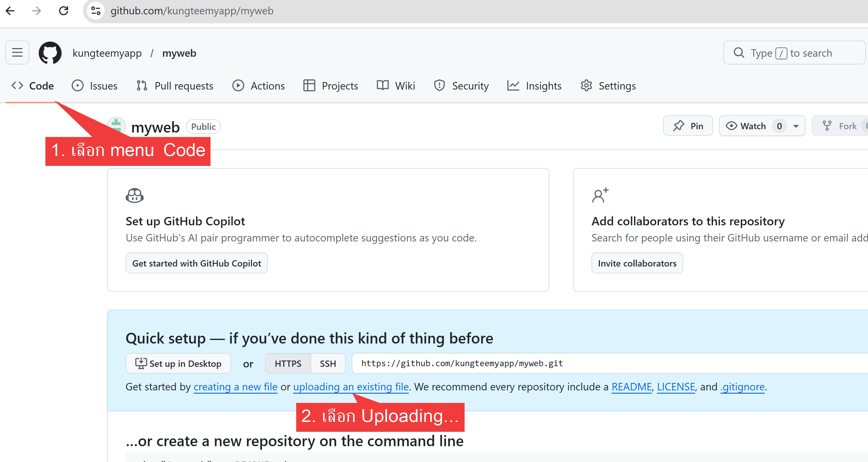Follow the uploading an existing file link
The image size is (868, 462).
351,387
